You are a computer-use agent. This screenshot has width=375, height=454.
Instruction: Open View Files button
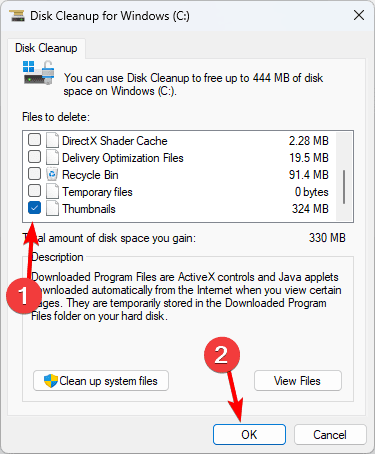pos(298,380)
